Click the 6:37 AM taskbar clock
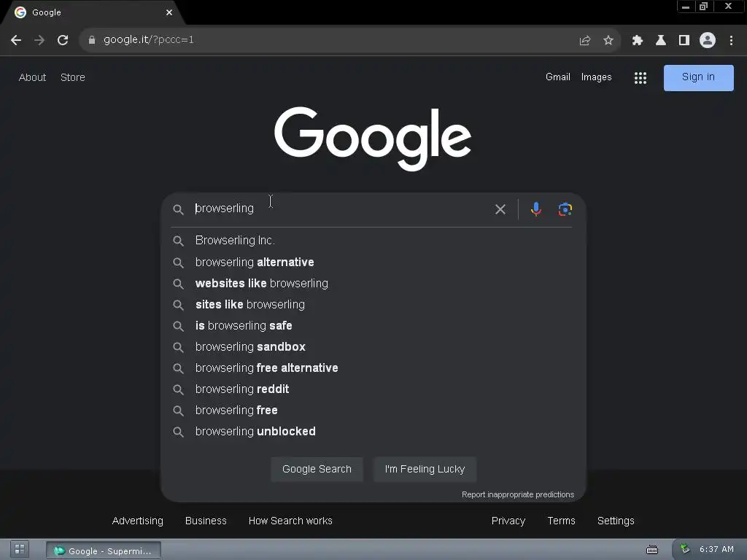Image resolution: width=747 pixels, height=560 pixels. (716, 550)
